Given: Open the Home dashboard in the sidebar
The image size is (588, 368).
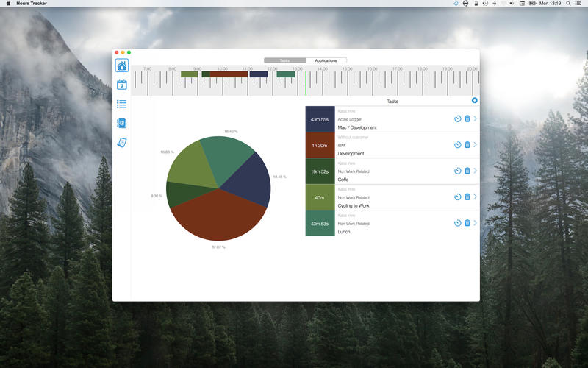Looking at the screenshot, I should [x=121, y=66].
